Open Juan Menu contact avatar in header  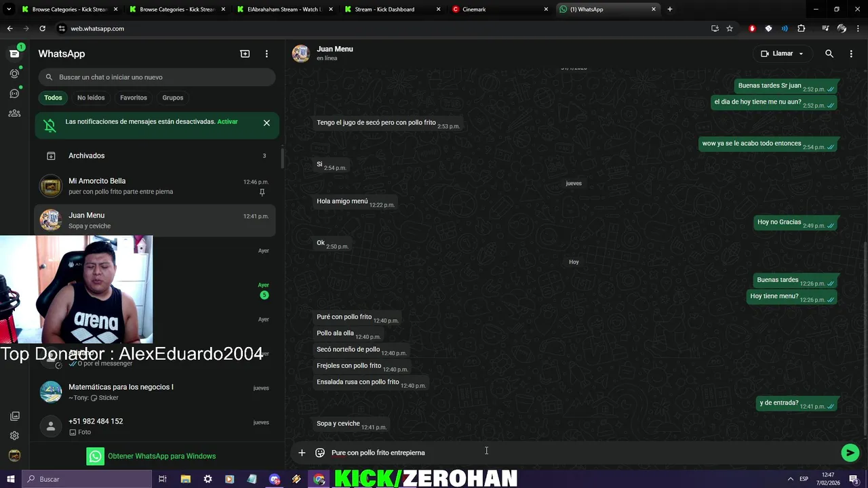pos(301,54)
